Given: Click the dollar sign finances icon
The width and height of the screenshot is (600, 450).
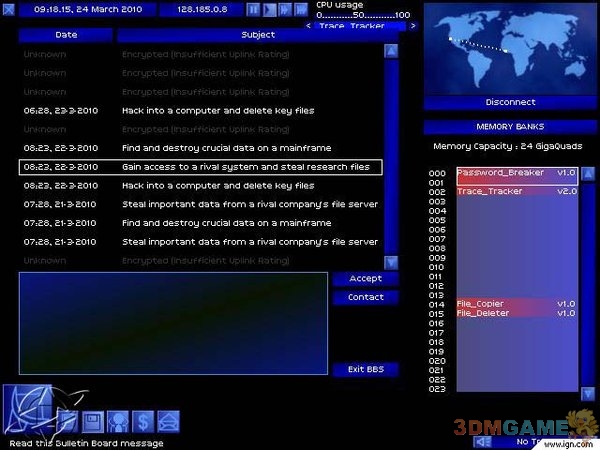Looking at the screenshot, I should click(x=143, y=421).
